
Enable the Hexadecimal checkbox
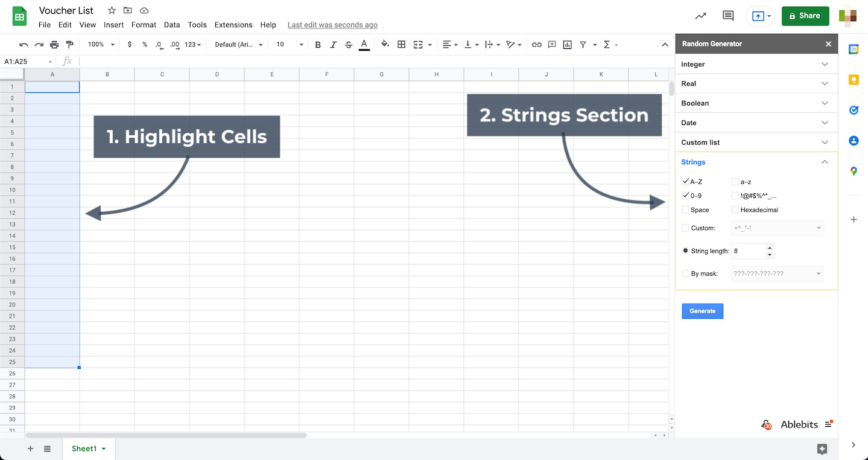(x=735, y=209)
